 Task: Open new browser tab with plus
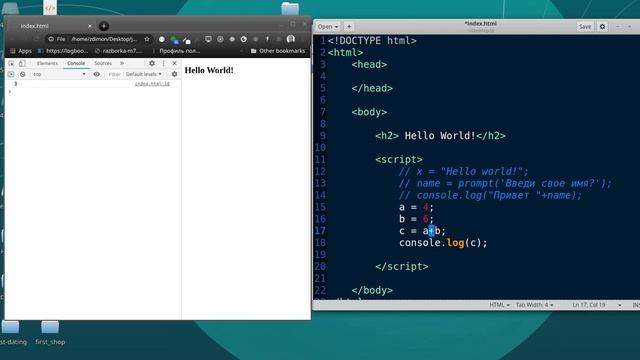[x=104, y=26]
